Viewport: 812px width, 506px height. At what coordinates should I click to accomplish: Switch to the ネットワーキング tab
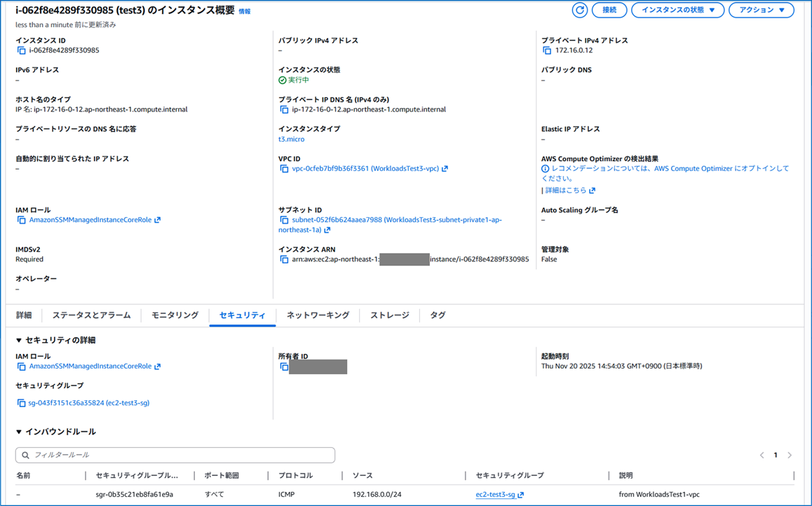(x=318, y=315)
